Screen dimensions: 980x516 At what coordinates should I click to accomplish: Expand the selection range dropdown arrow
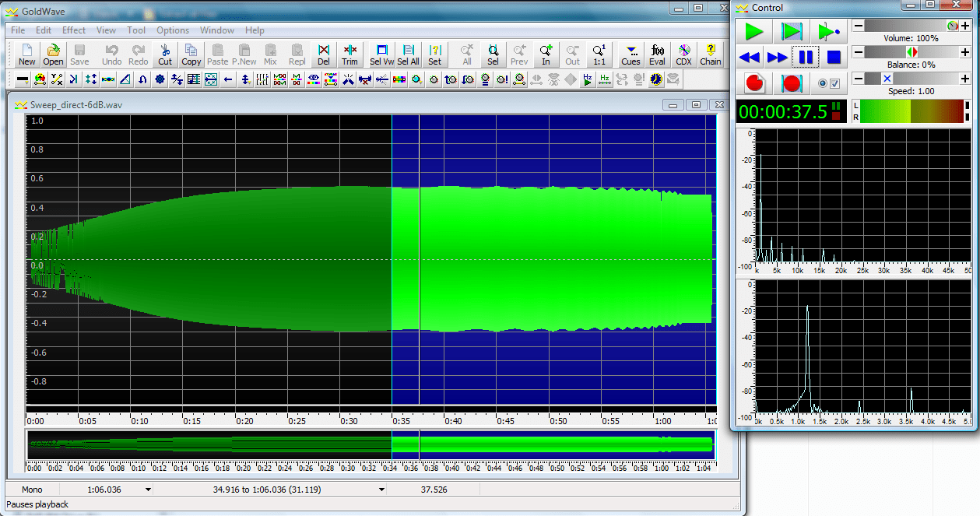[x=381, y=490]
